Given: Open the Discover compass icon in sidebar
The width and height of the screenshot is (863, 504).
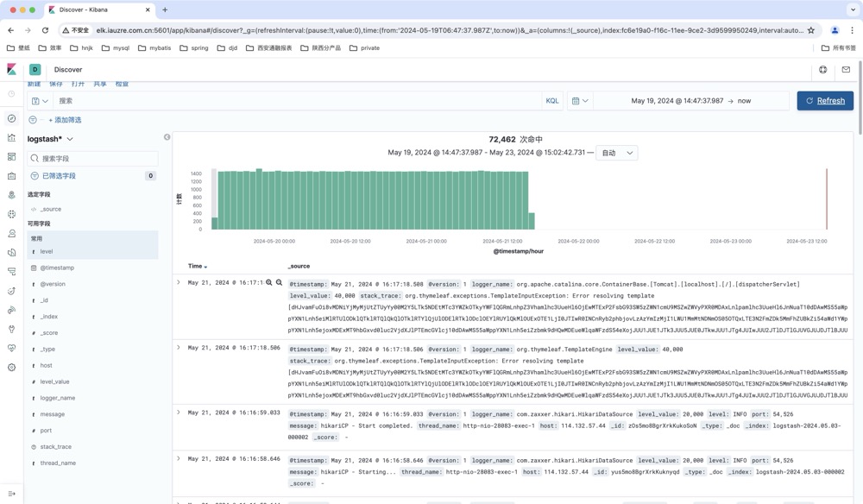Looking at the screenshot, I should (x=11, y=118).
